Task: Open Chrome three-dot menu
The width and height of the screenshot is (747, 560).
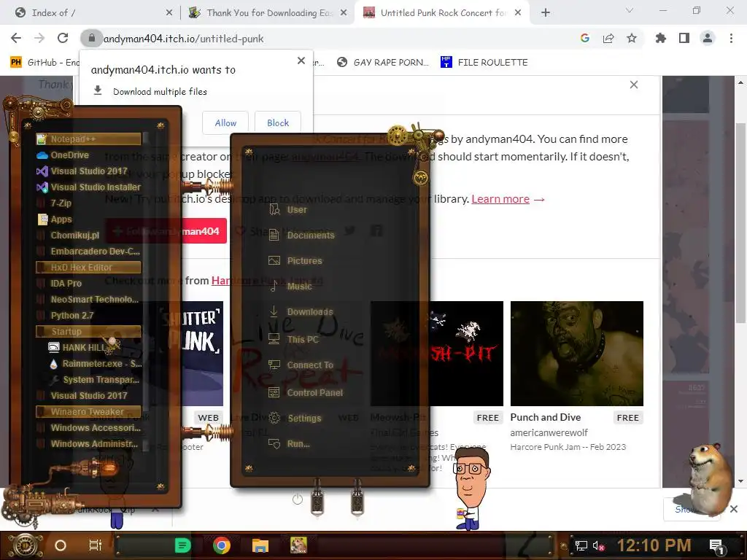Action: pyautogui.click(x=731, y=38)
